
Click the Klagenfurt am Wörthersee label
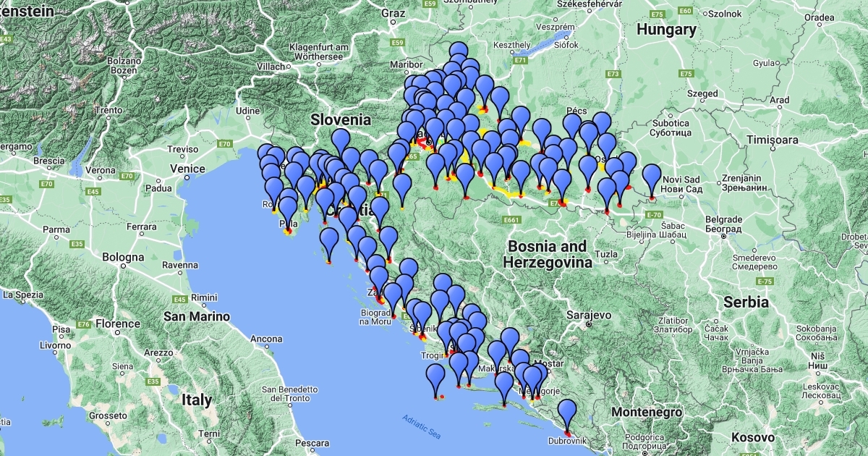click(x=316, y=51)
